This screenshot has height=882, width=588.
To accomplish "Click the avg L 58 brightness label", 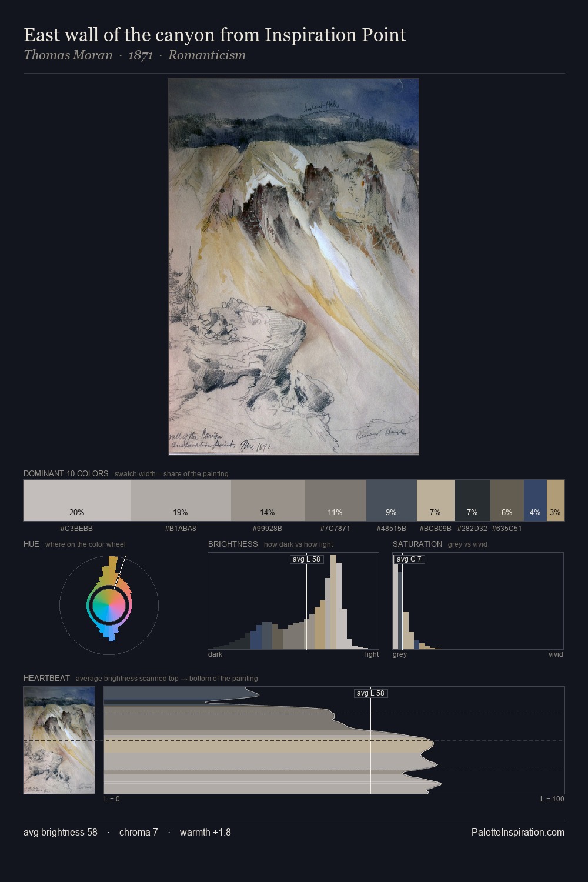I will coord(307,559).
